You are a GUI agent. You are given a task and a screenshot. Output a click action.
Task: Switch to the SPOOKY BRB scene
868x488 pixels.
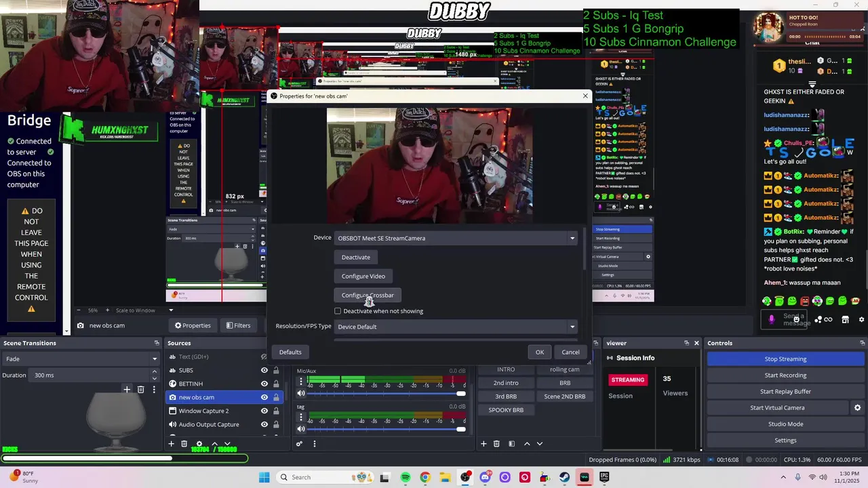(x=506, y=410)
